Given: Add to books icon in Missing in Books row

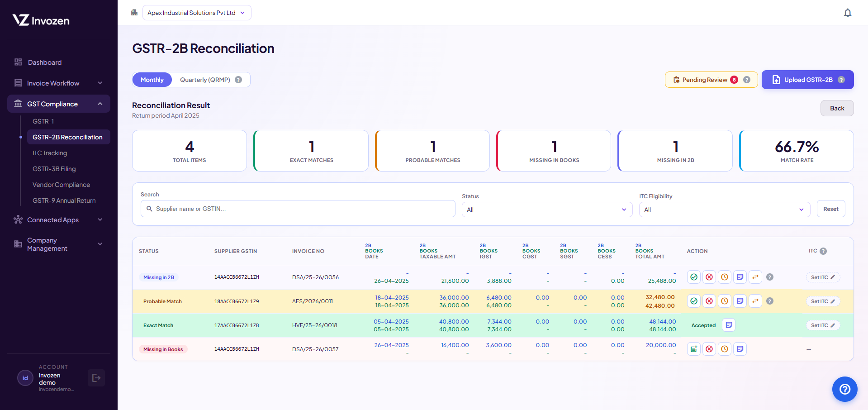Looking at the screenshot, I should coord(694,349).
